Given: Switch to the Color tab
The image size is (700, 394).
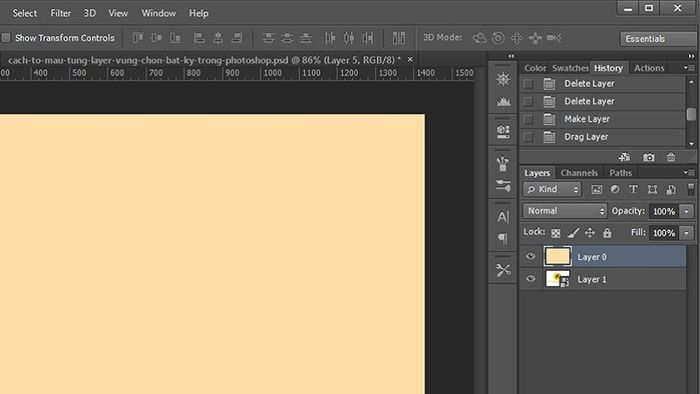Looking at the screenshot, I should coord(535,68).
